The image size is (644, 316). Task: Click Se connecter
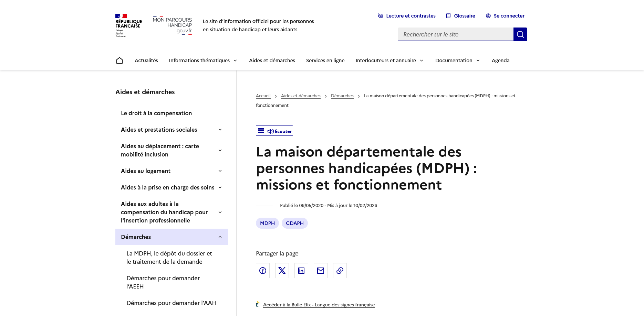[505, 15]
